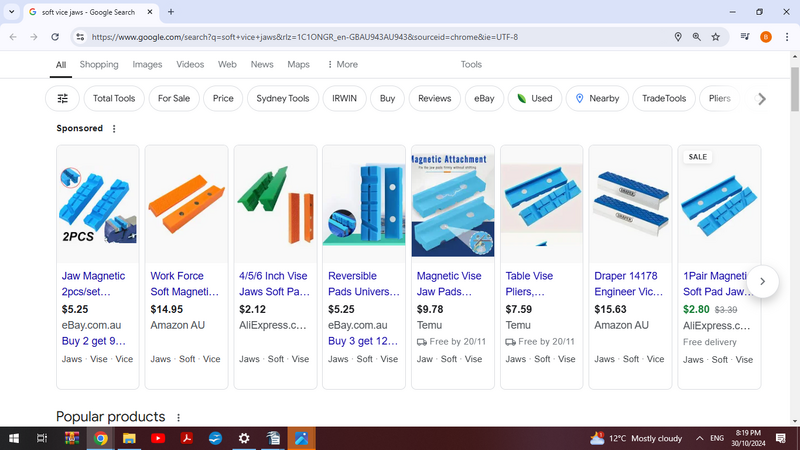Toggle the Used filter chip

(x=534, y=99)
